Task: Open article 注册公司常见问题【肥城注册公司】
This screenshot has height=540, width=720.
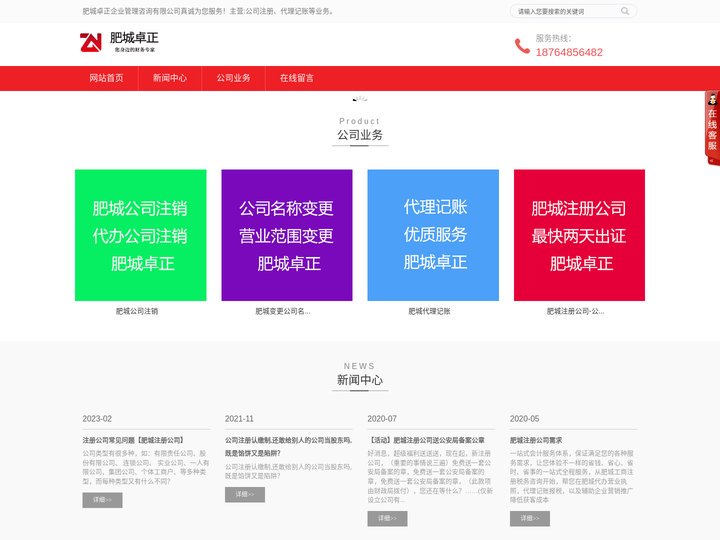Action: tap(133, 440)
